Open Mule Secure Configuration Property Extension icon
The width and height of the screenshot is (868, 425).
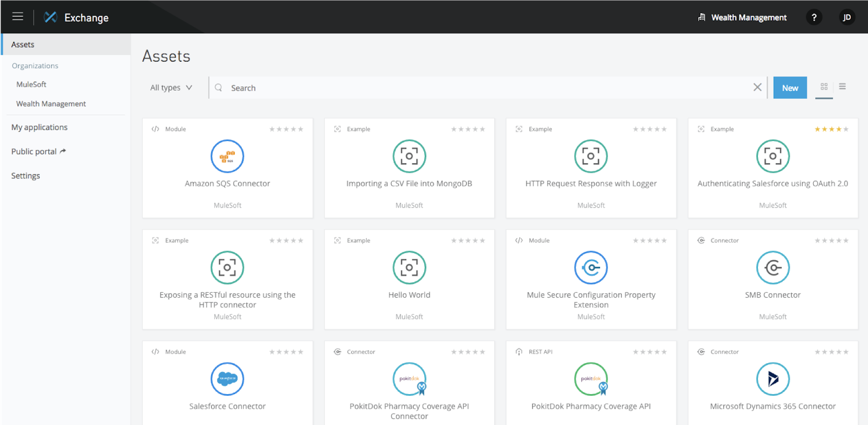coord(591,267)
